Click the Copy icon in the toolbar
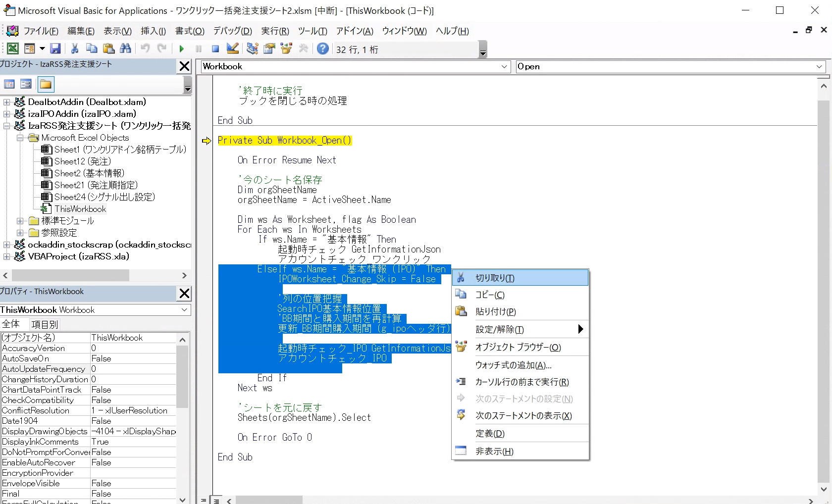 92,49
